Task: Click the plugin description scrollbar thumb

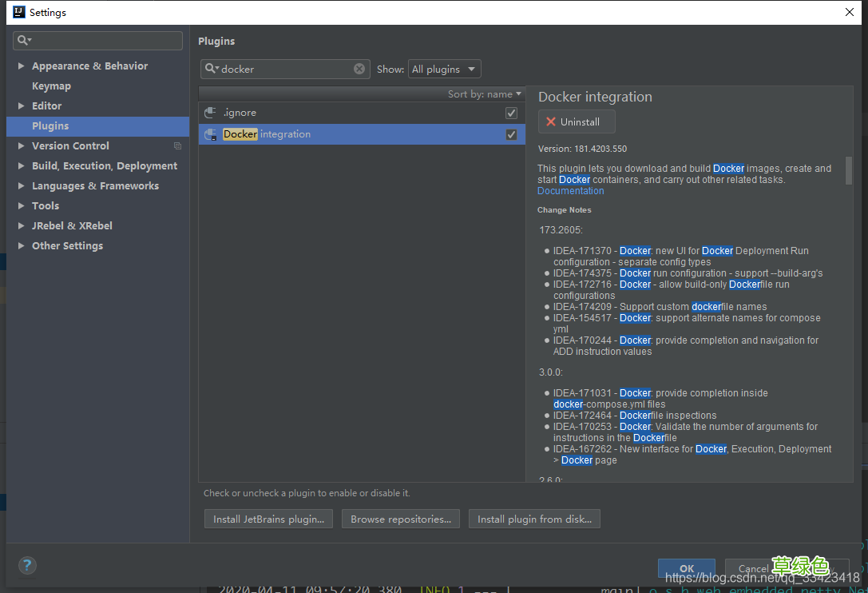Action: pos(849,171)
